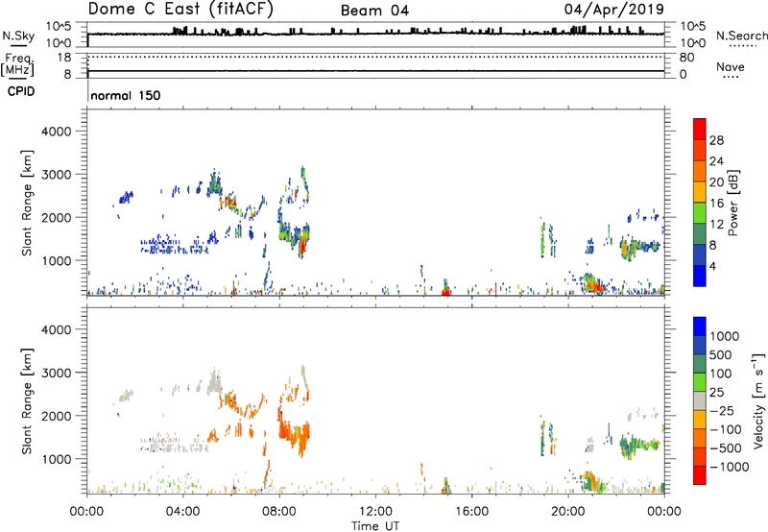The image size is (768, 532).
Task: Click the orange velocity cluster near 08:30 UT
Action: click(294, 430)
